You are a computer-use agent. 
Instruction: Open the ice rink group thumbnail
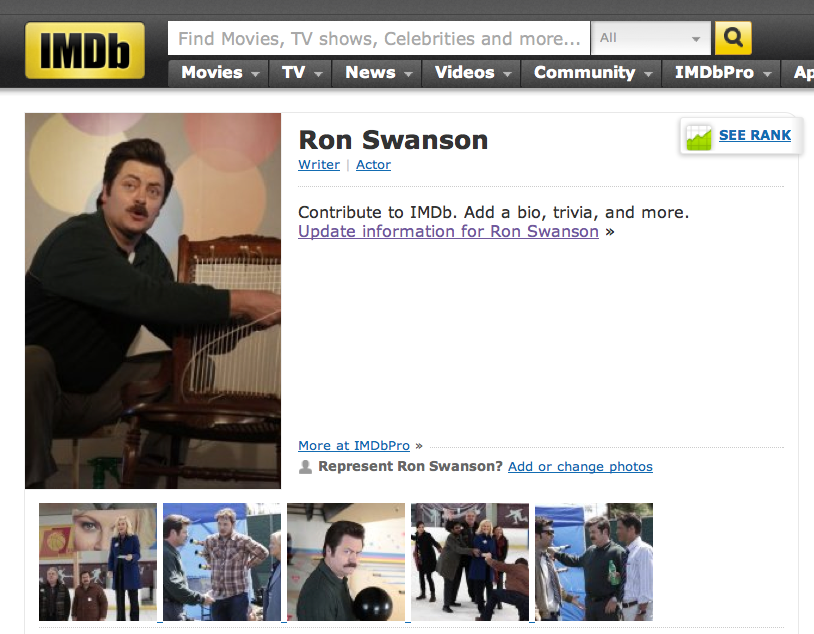(x=470, y=562)
